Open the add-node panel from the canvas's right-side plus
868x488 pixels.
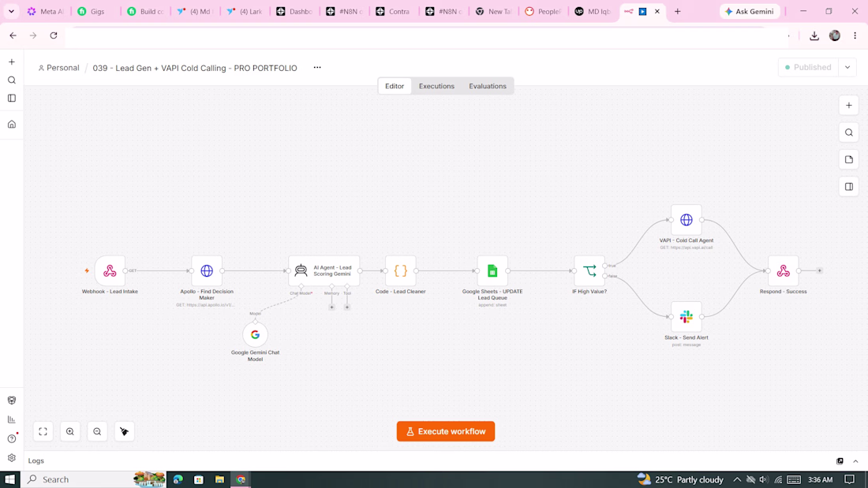pos(848,105)
